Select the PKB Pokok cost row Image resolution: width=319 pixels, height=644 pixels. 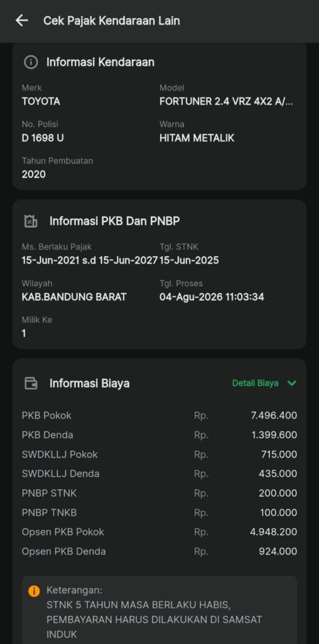point(159,416)
